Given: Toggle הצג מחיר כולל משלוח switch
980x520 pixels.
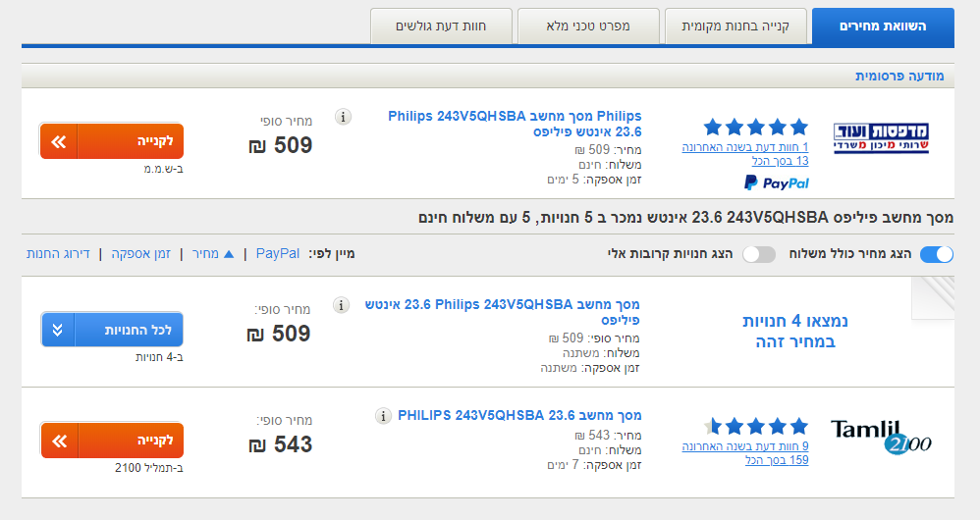Looking at the screenshot, I should (936, 254).
